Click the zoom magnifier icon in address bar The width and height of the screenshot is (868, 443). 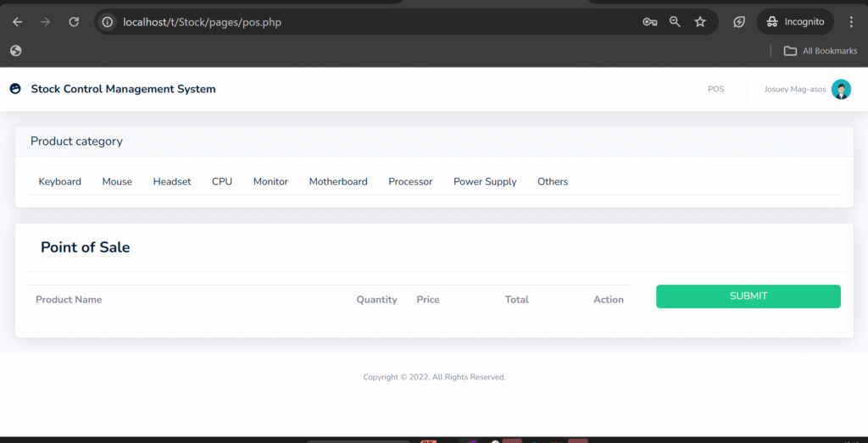tap(675, 22)
